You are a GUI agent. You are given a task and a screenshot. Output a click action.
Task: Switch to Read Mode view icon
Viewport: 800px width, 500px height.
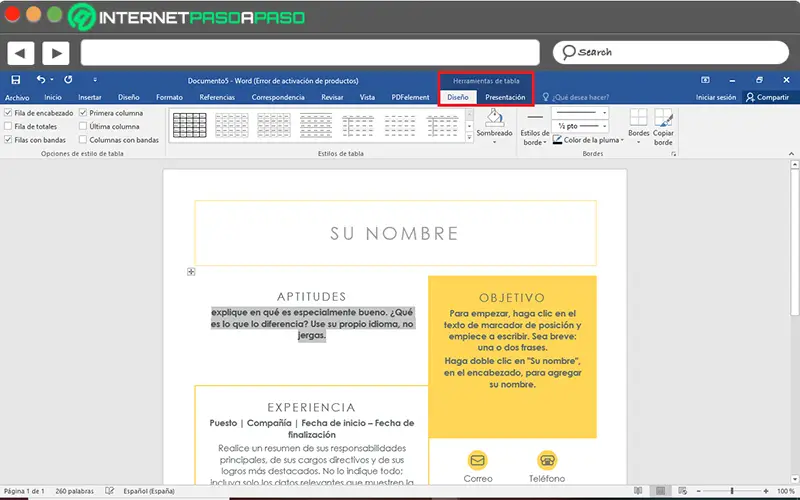tap(638, 491)
